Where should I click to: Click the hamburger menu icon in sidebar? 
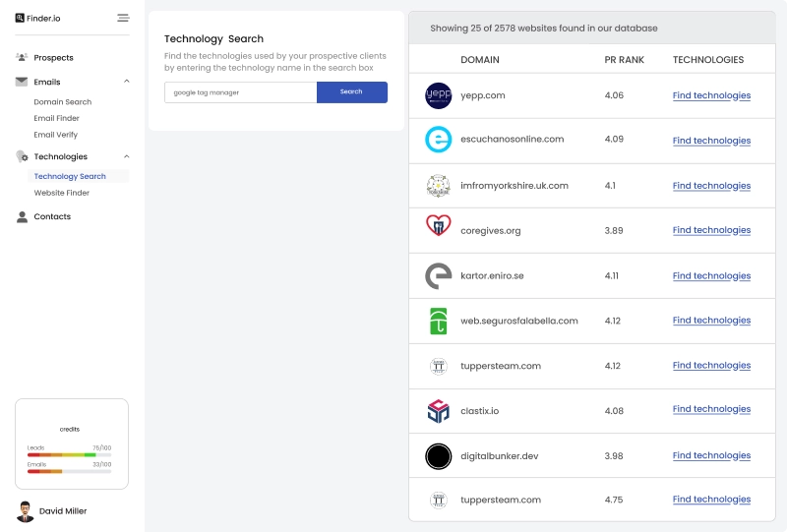[123, 18]
